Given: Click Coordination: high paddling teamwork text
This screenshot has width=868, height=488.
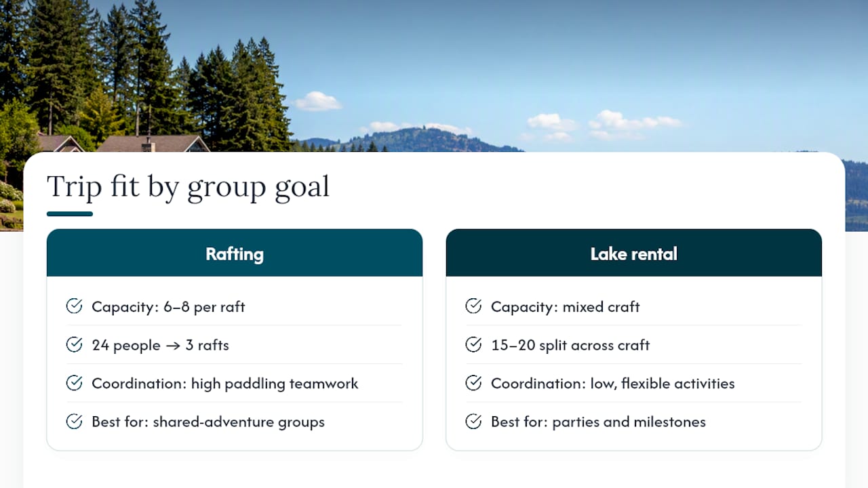Looking at the screenshot, I should [x=225, y=384].
